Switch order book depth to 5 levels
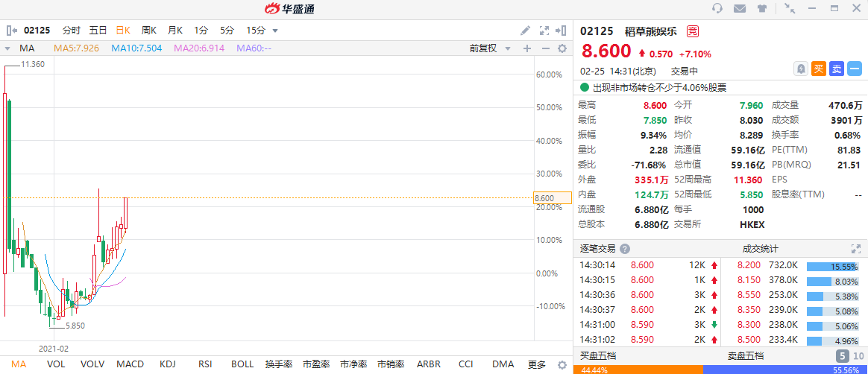868x374 pixels. click(842, 356)
